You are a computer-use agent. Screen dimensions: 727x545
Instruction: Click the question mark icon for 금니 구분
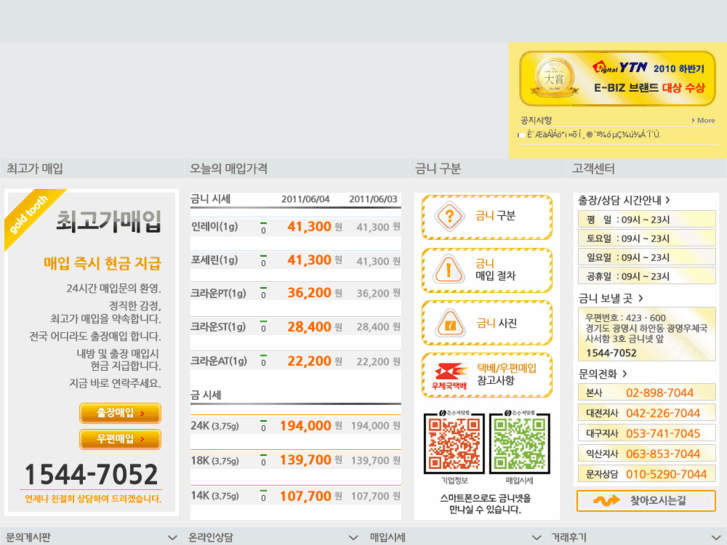point(449,216)
